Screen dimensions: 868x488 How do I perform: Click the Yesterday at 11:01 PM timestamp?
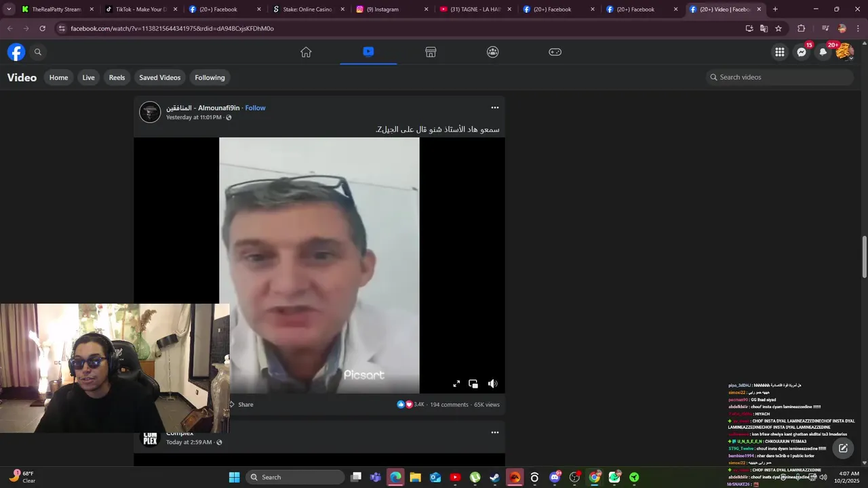pos(194,117)
